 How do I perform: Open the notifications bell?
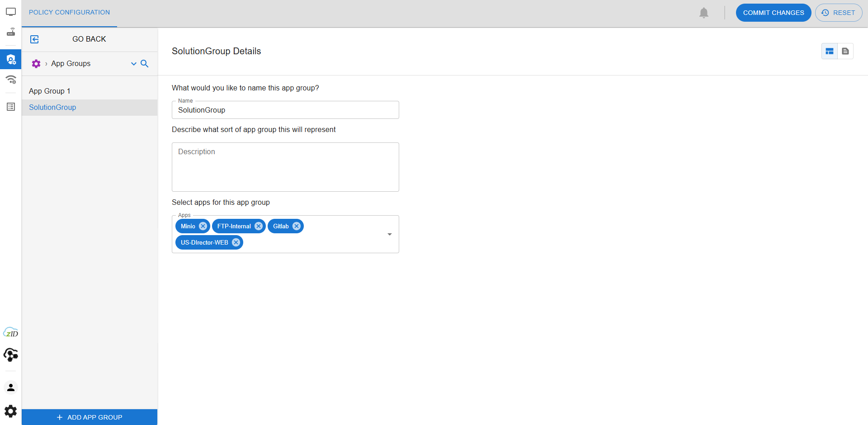coord(703,13)
